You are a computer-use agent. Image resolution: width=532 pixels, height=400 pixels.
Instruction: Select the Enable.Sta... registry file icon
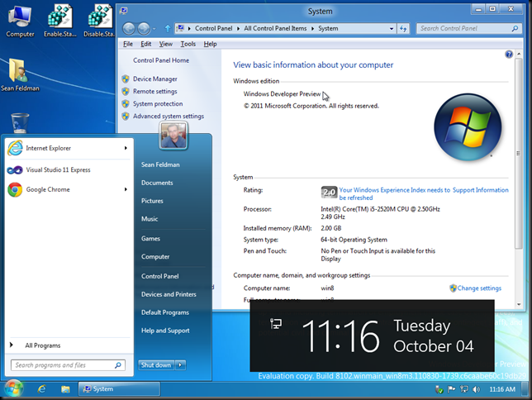coord(59,21)
